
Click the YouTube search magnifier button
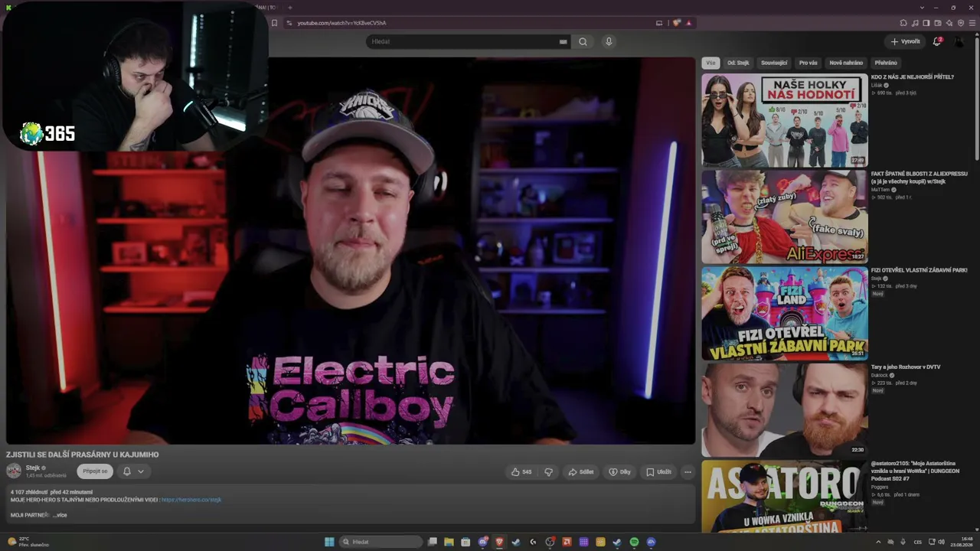coord(583,41)
